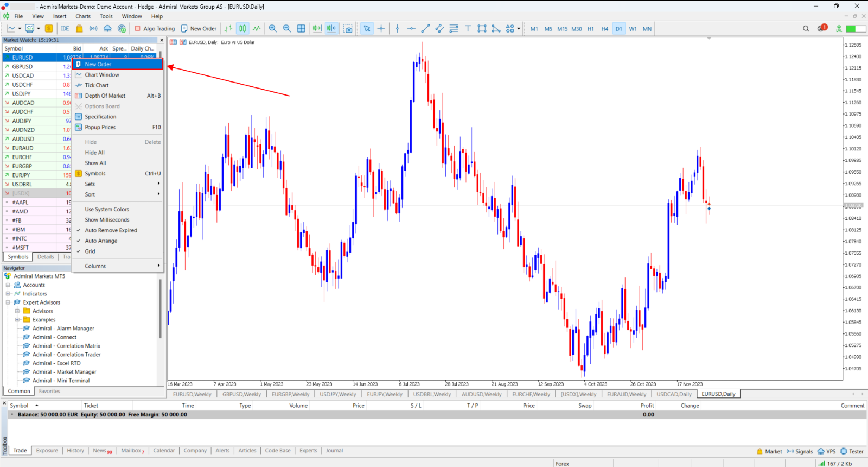The image size is (868, 467).
Task: Toggle chart auto scroll to latest bar
Action: coord(317,29)
